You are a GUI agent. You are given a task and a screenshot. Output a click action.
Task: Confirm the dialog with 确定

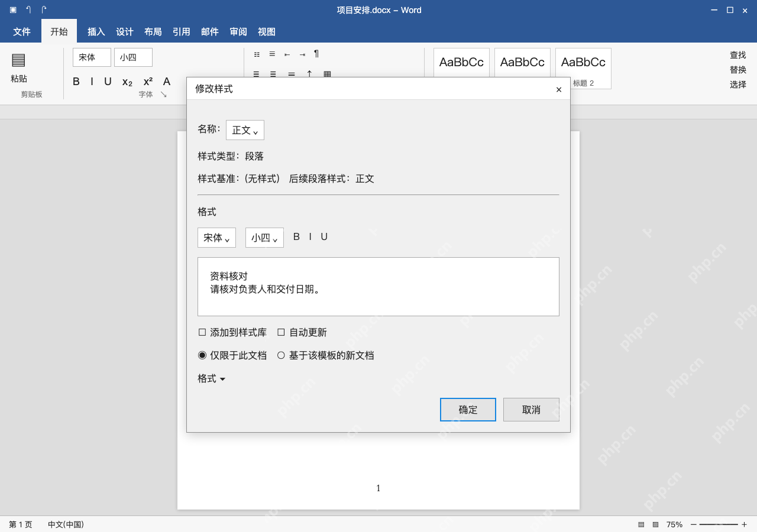coord(468,410)
